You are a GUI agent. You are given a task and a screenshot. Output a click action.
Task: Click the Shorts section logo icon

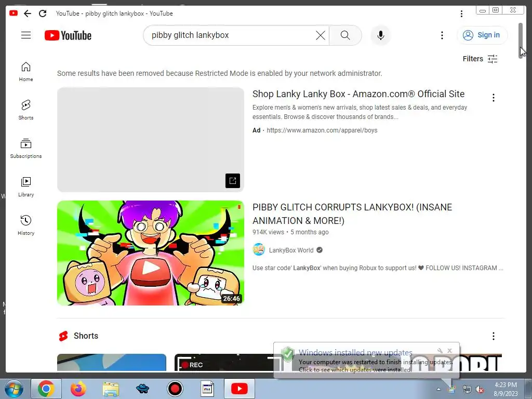click(x=63, y=336)
